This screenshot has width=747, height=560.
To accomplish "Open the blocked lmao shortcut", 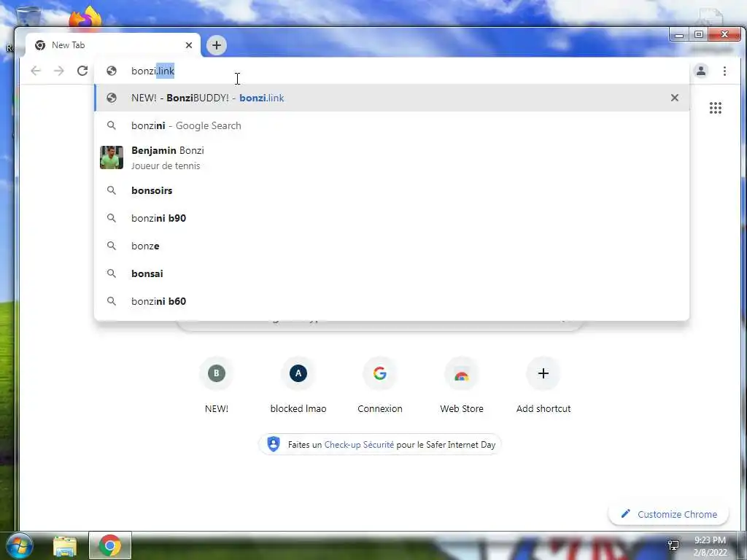I will pos(298,385).
